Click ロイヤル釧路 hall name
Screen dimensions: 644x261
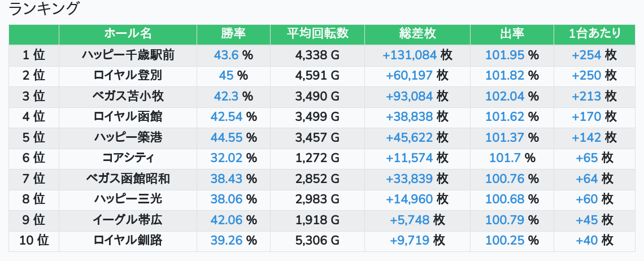pyautogui.click(x=128, y=240)
